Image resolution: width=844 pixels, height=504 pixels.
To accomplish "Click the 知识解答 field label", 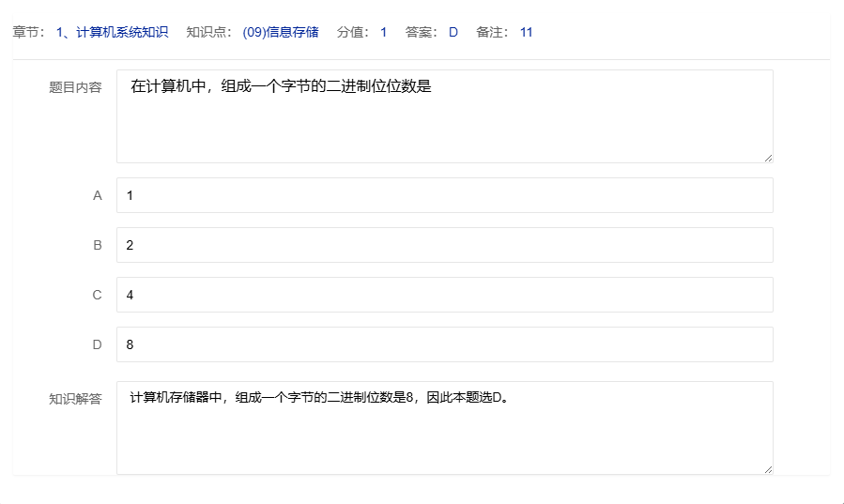I will point(75,399).
